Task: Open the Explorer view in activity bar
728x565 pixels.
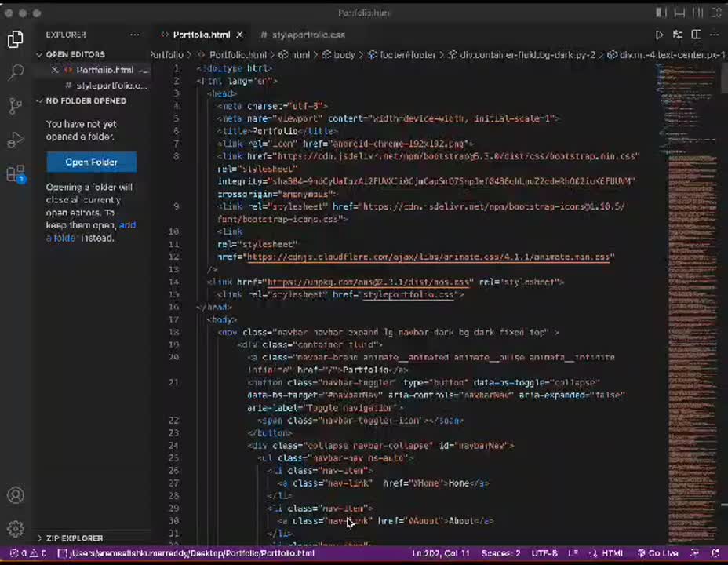Action: (16, 40)
